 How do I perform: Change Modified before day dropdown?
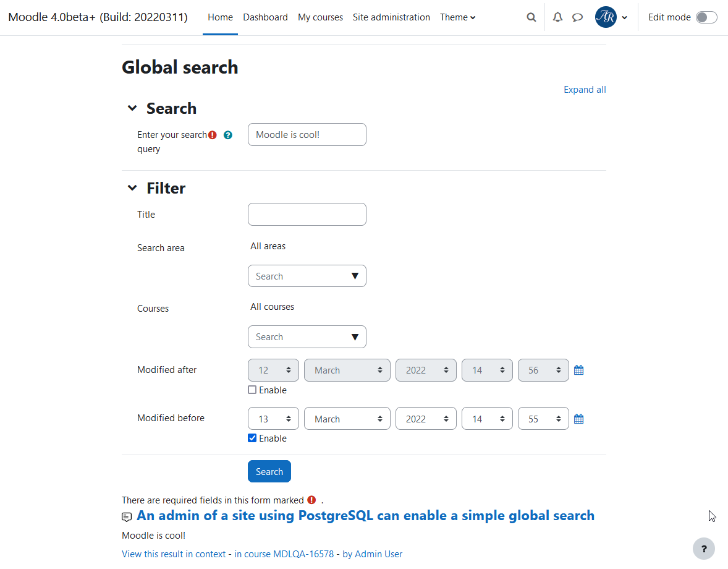pyautogui.click(x=273, y=419)
